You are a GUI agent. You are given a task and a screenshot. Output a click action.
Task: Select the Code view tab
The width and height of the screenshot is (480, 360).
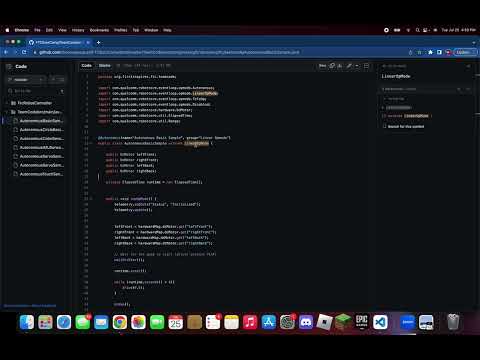(x=87, y=66)
